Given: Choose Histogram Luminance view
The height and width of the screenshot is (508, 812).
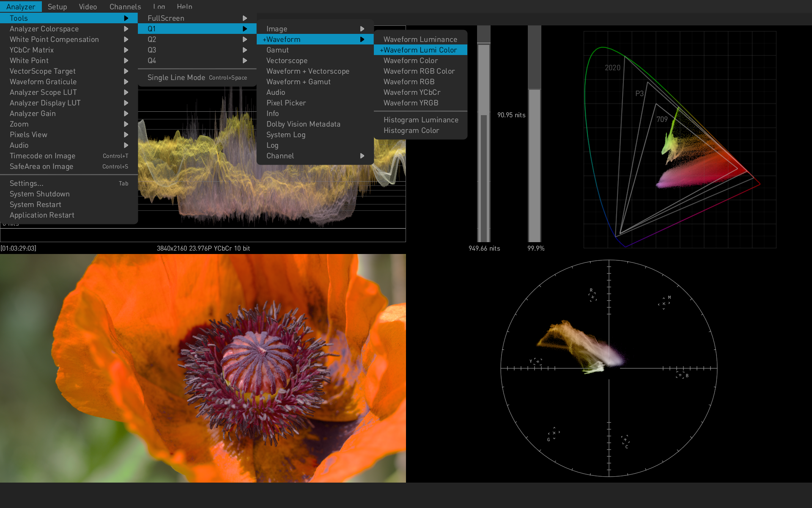Looking at the screenshot, I should click(x=420, y=120).
